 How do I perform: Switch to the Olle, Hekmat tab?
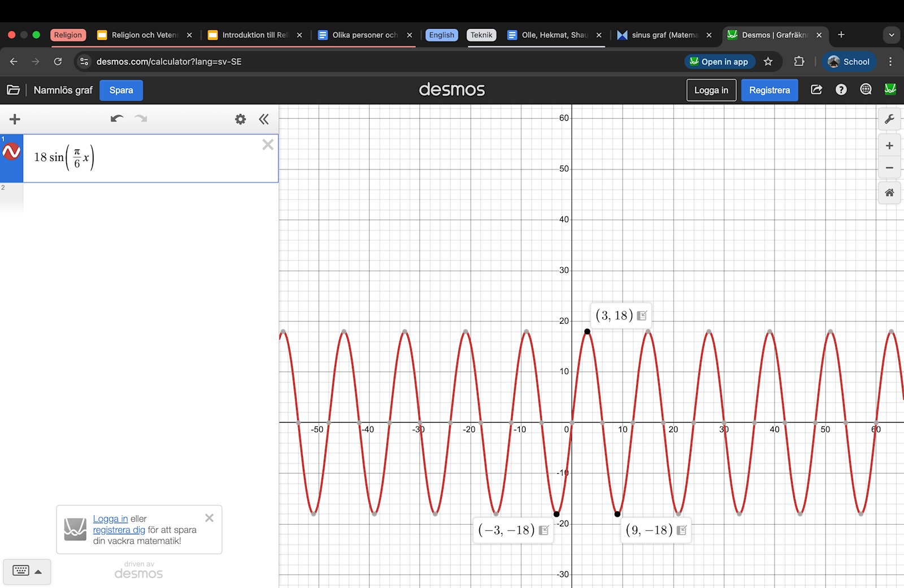coord(554,35)
